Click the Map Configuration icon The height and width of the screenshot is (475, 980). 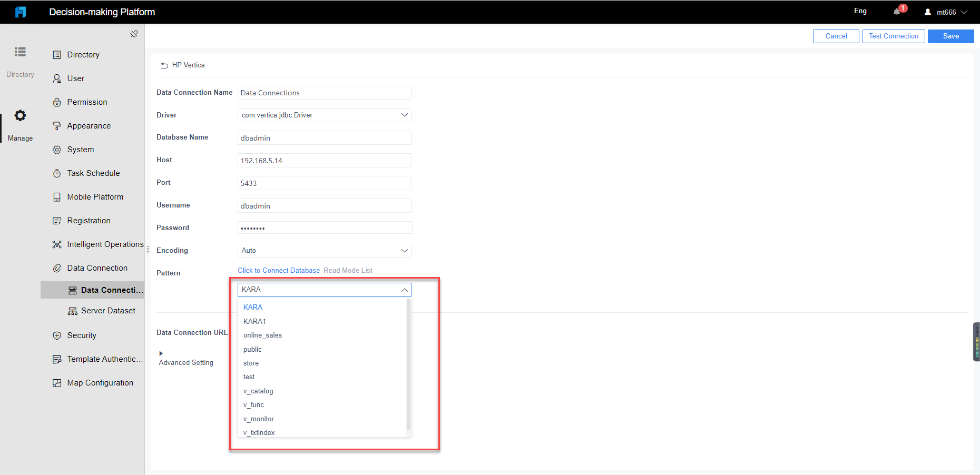57,382
